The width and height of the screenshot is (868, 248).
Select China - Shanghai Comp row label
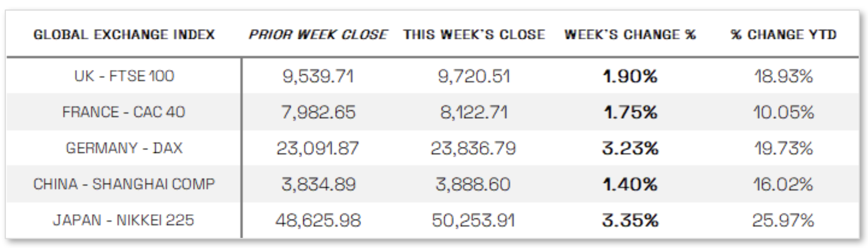click(x=124, y=184)
